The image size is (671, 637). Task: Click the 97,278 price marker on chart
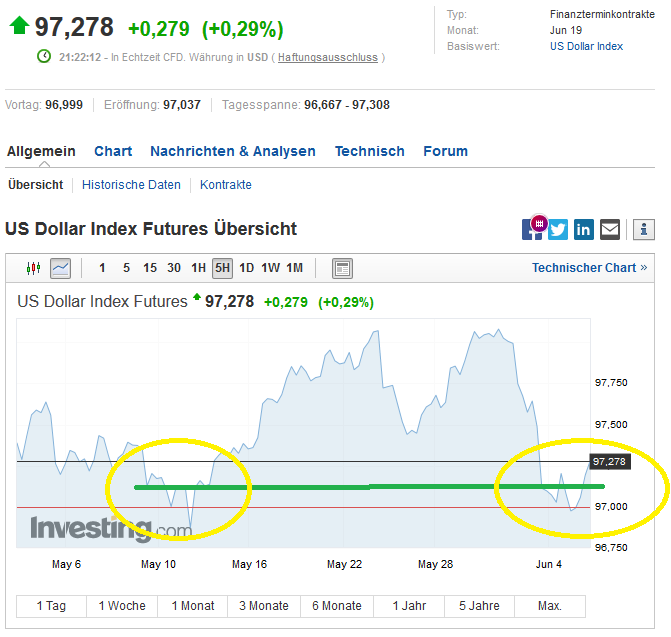point(609,462)
